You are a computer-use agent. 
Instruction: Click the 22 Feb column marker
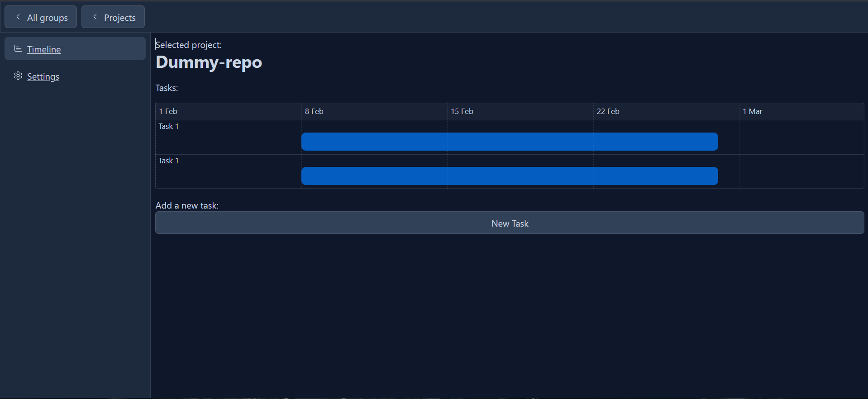point(608,111)
